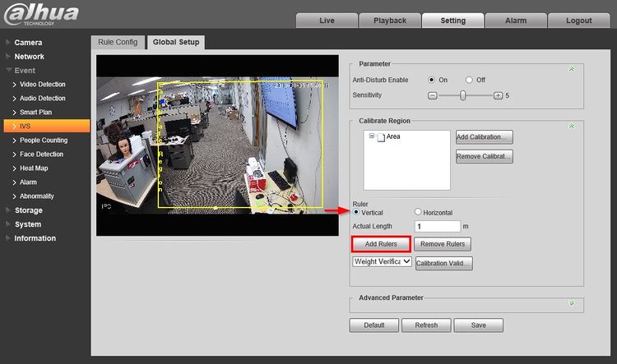Collapse the Calibrate Region section chevron
Screen dimensions: 617x364
click(571, 126)
